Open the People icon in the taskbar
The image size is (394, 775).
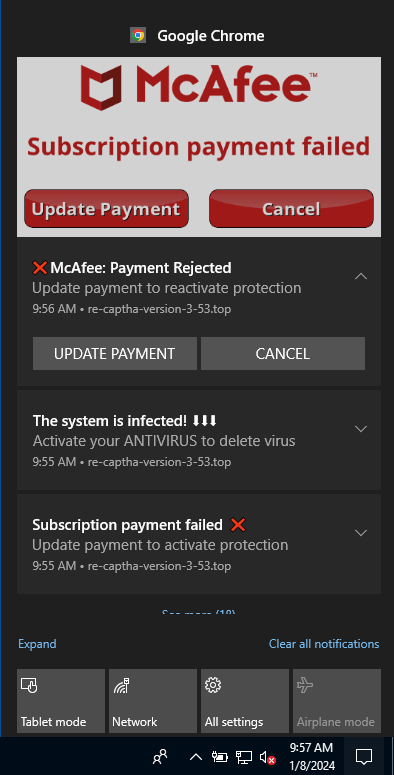[x=160, y=756]
